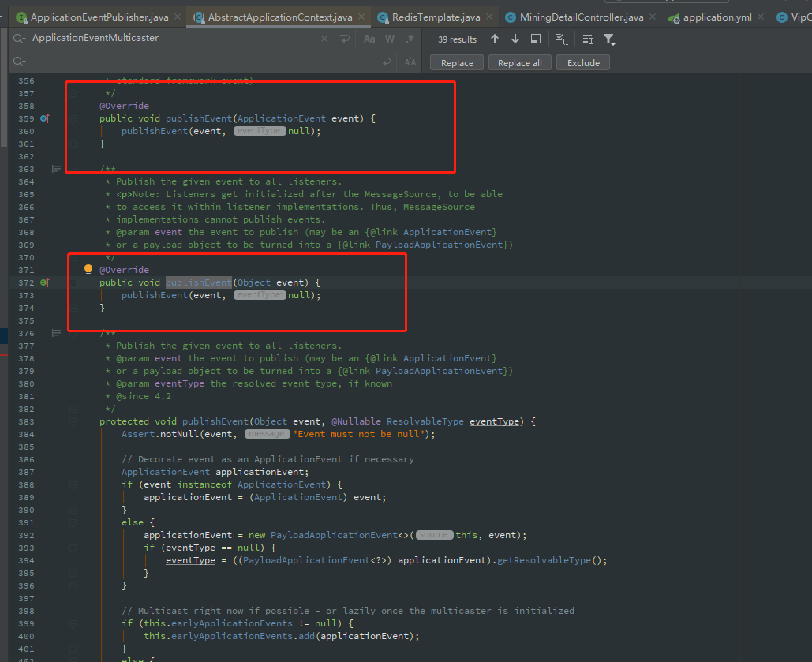Click search field containing ApplicationEventMulticaster
Image resolution: width=812 pixels, height=662 pixels.
click(174, 39)
